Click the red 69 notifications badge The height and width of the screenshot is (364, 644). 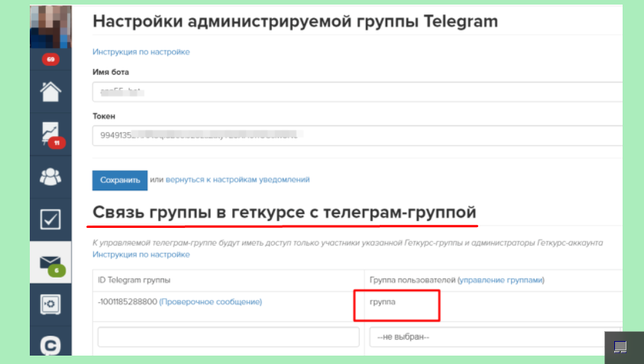(x=51, y=59)
